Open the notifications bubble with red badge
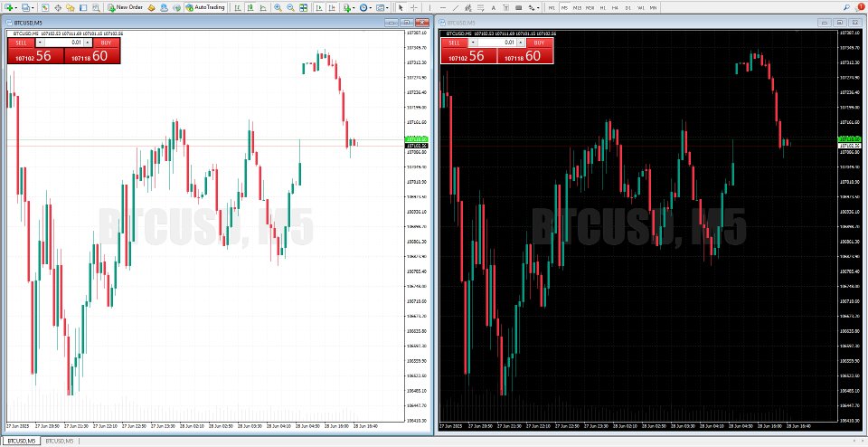 pyautogui.click(x=861, y=8)
